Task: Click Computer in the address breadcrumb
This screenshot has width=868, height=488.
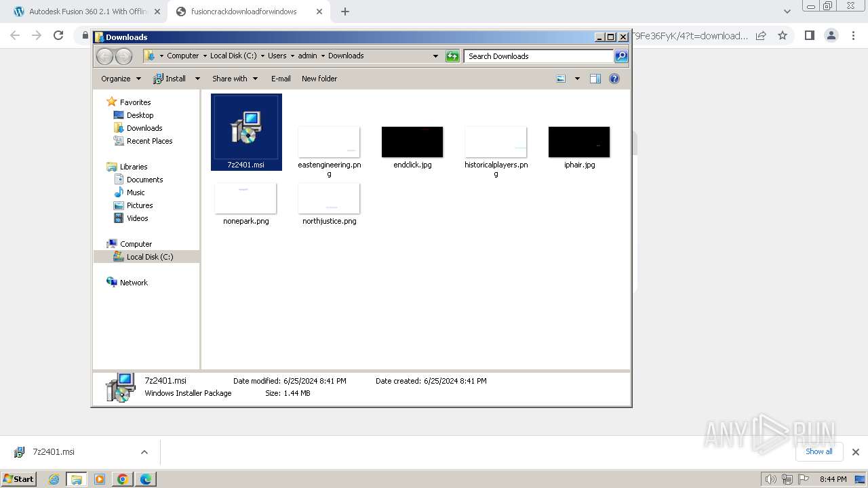Action: tap(183, 56)
